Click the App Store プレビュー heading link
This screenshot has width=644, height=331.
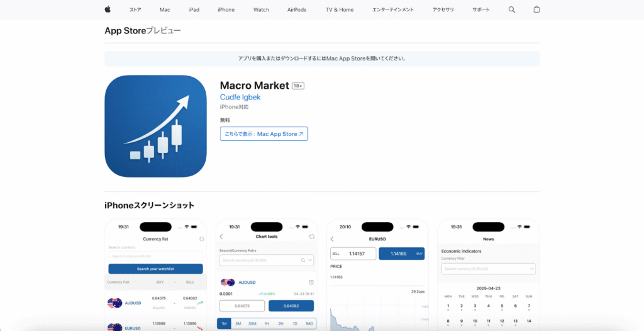pos(143,31)
